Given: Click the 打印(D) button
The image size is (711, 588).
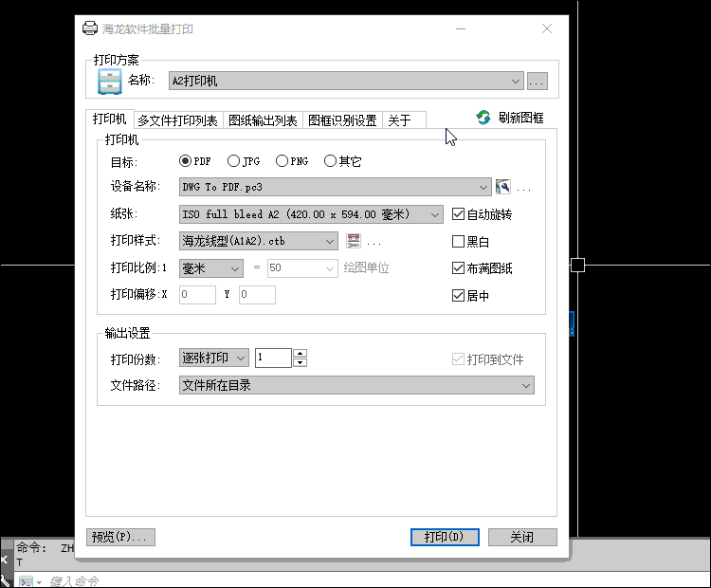Looking at the screenshot, I should 445,537.
